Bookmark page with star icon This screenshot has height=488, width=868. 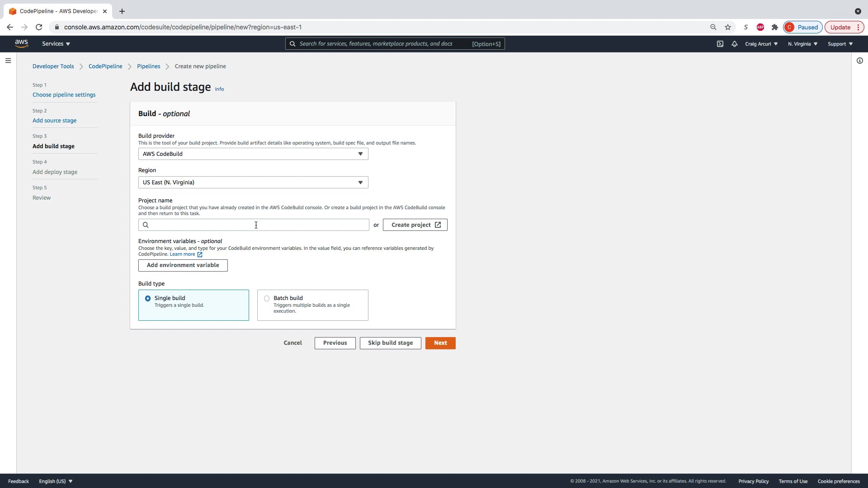point(728,27)
